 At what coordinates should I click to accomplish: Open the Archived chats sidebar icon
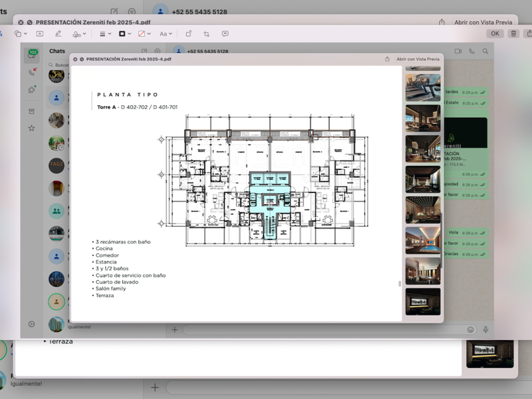click(31, 111)
